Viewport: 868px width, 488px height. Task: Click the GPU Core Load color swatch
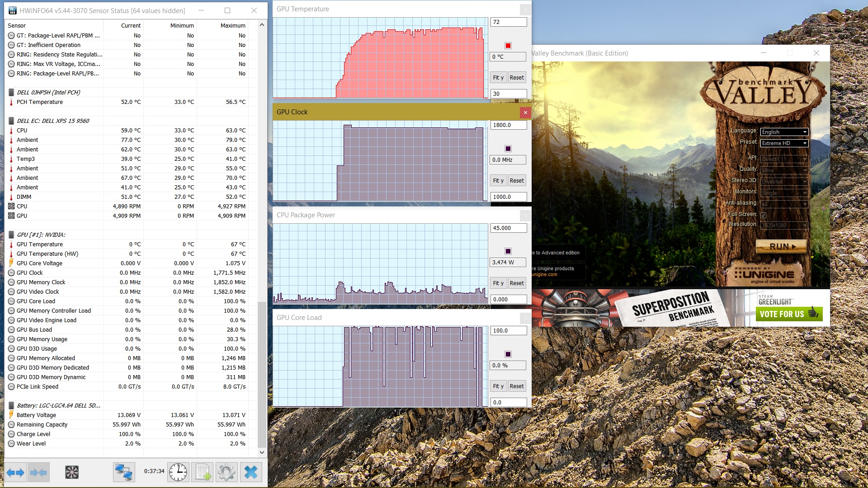pos(508,354)
